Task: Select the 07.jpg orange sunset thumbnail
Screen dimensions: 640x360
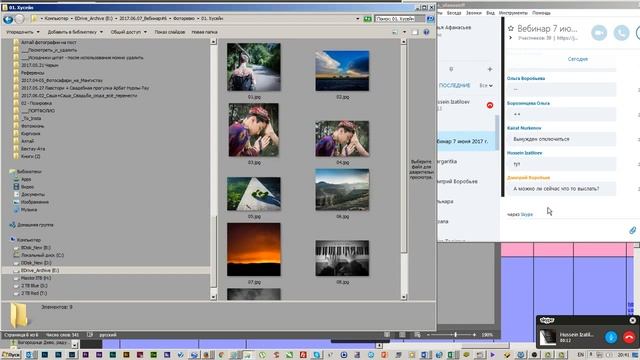Action: point(253,249)
